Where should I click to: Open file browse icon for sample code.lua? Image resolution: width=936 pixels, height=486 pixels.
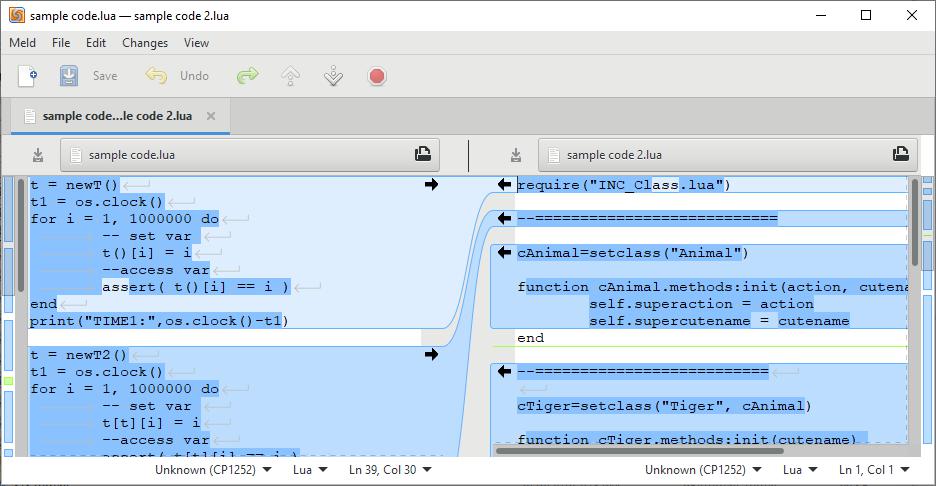pyautogui.click(x=423, y=154)
